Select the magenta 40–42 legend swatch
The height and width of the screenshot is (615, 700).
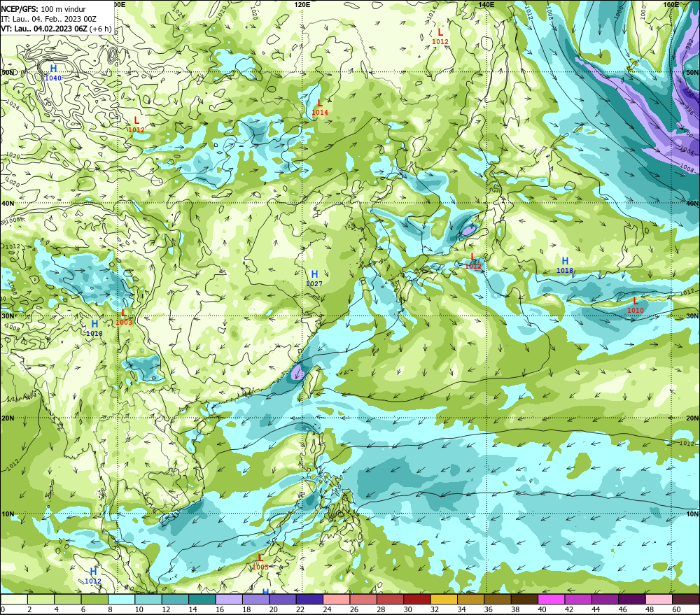pos(552,600)
